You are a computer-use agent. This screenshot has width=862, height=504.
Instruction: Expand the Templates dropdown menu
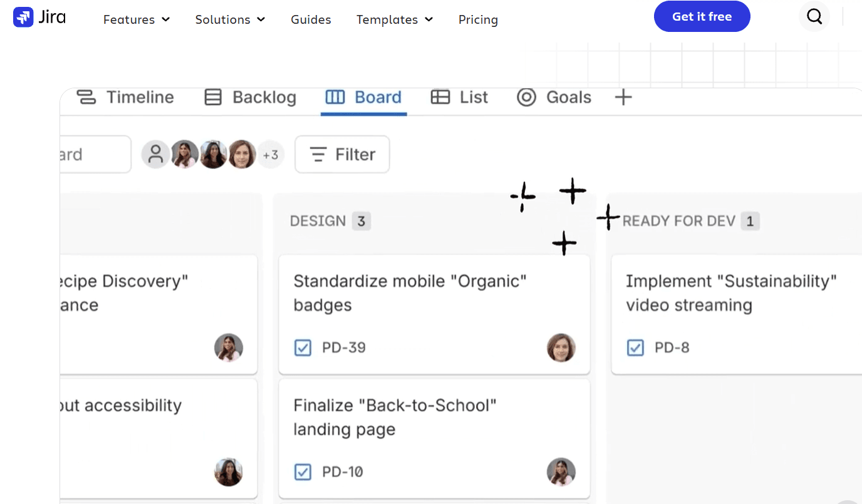395,19
